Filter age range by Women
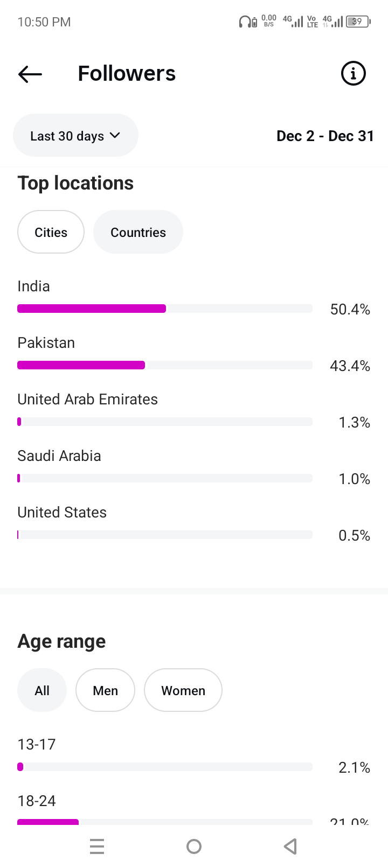Image resolution: width=388 pixels, height=868 pixels. pos(183,690)
